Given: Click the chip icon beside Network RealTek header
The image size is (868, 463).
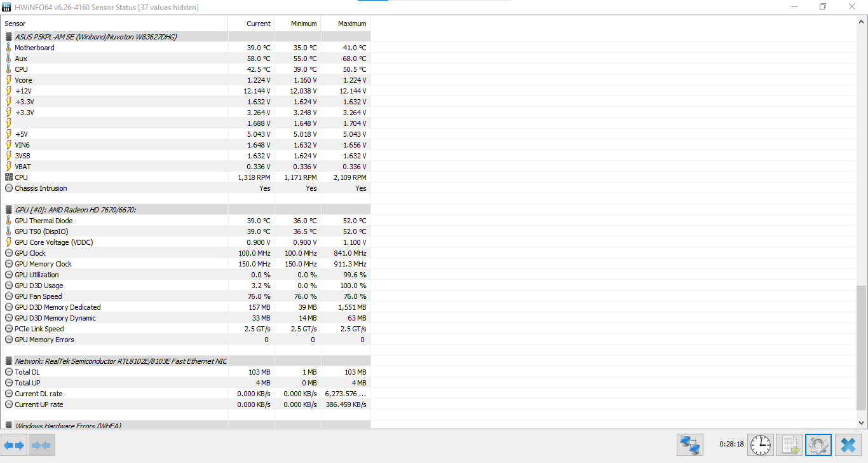Looking at the screenshot, I should 9,361.
